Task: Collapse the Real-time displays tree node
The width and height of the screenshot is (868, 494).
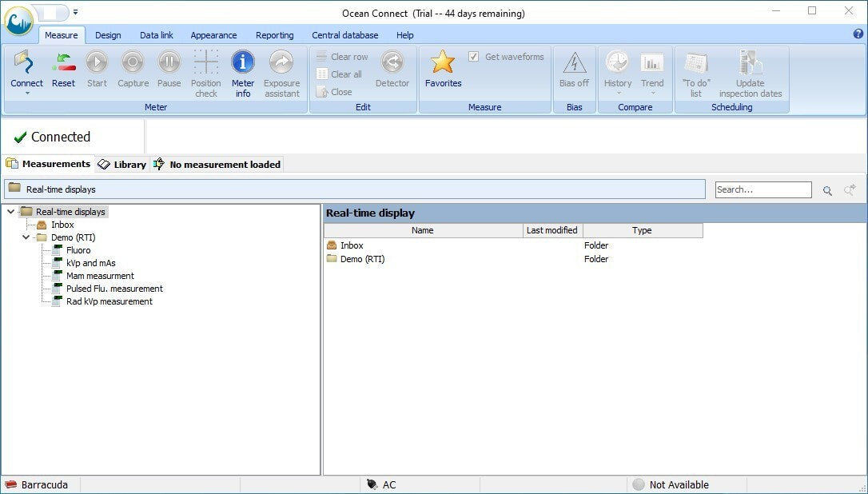Action: 10,212
